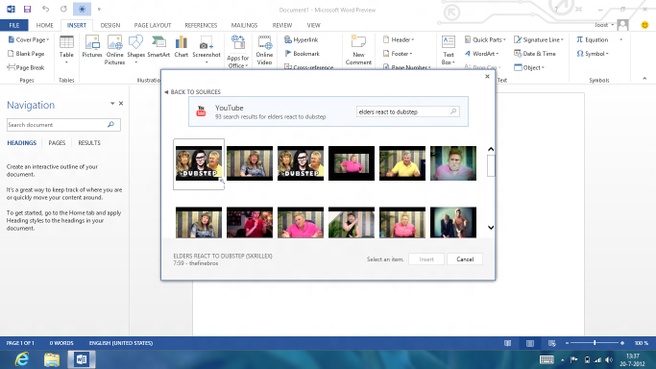Expand Signature Line options
Image resolution: width=656 pixels, height=369 pixels.
[x=539, y=40]
